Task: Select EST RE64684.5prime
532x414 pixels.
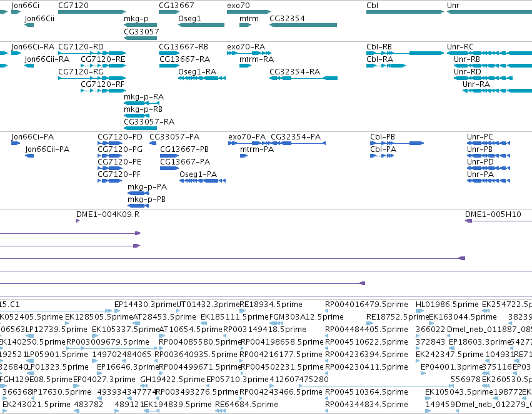Action: tap(246, 405)
